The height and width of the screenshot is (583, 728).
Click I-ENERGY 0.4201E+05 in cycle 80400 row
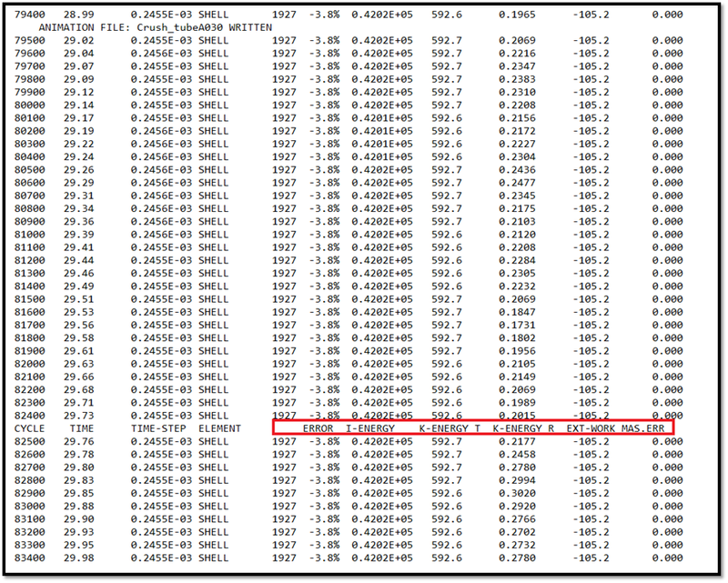382,157
